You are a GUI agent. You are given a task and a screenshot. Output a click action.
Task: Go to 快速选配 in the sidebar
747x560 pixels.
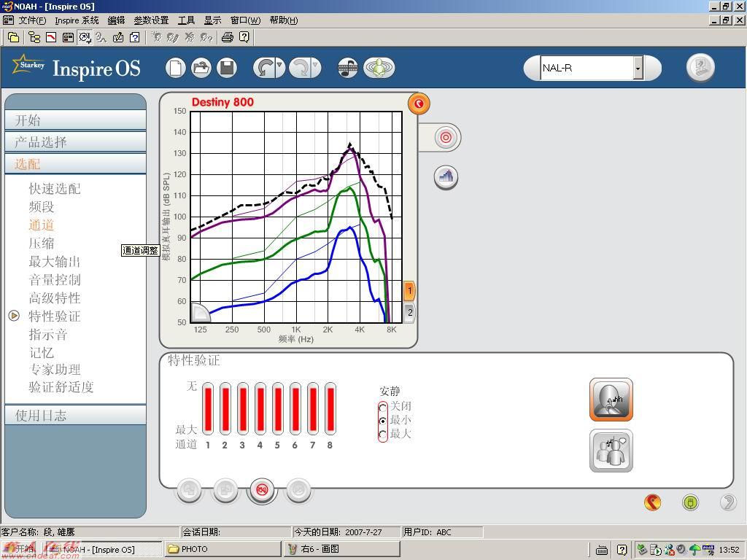pyautogui.click(x=55, y=189)
